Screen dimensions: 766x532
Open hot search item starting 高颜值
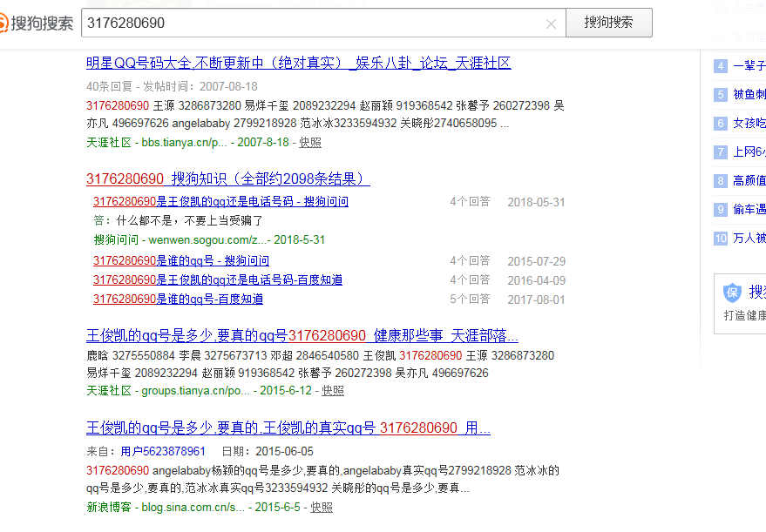click(x=749, y=180)
